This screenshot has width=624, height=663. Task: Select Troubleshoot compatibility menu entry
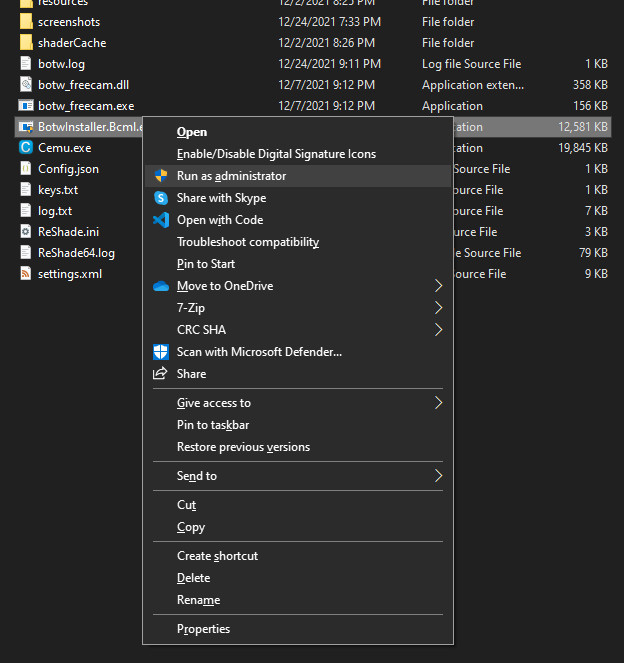click(247, 242)
